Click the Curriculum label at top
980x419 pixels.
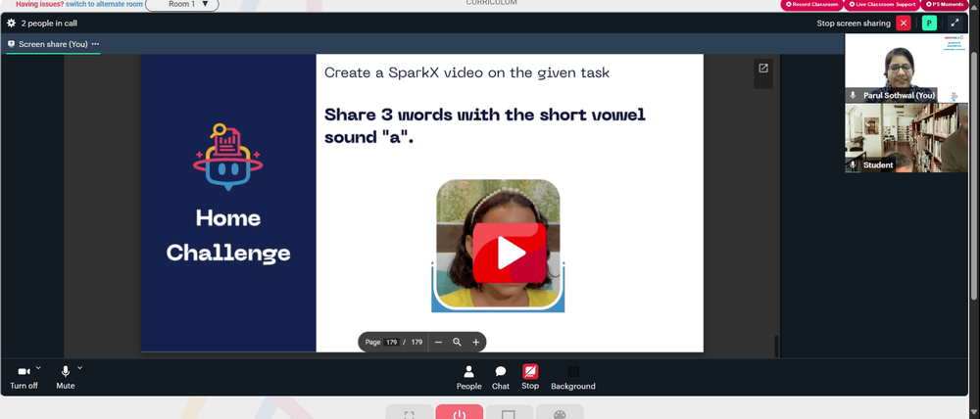click(491, 3)
